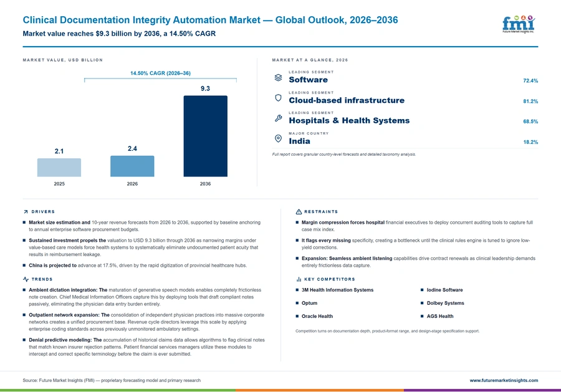561x392 pixels.
Task: Click the Drivers arrow icon
Action: click(26, 212)
